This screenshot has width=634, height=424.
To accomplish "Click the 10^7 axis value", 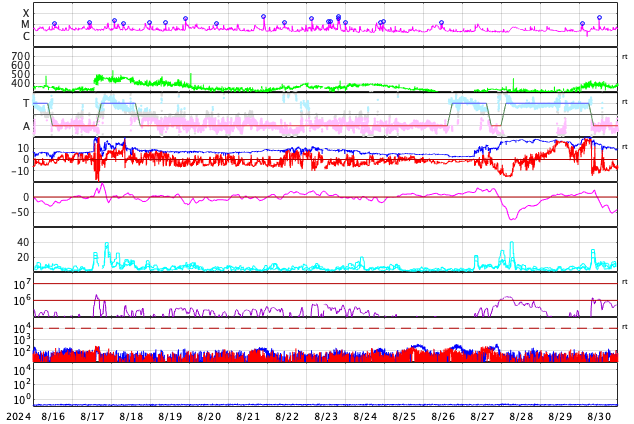I will [21, 284].
